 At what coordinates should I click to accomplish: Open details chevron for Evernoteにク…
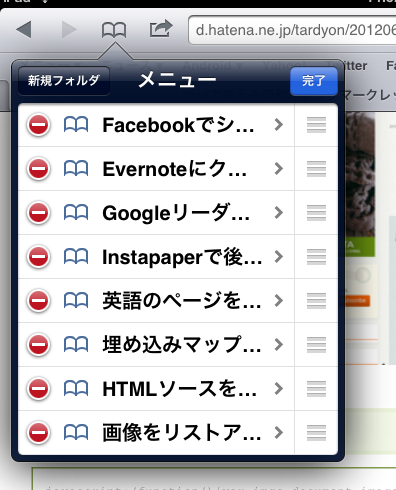pyautogui.click(x=279, y=169)
